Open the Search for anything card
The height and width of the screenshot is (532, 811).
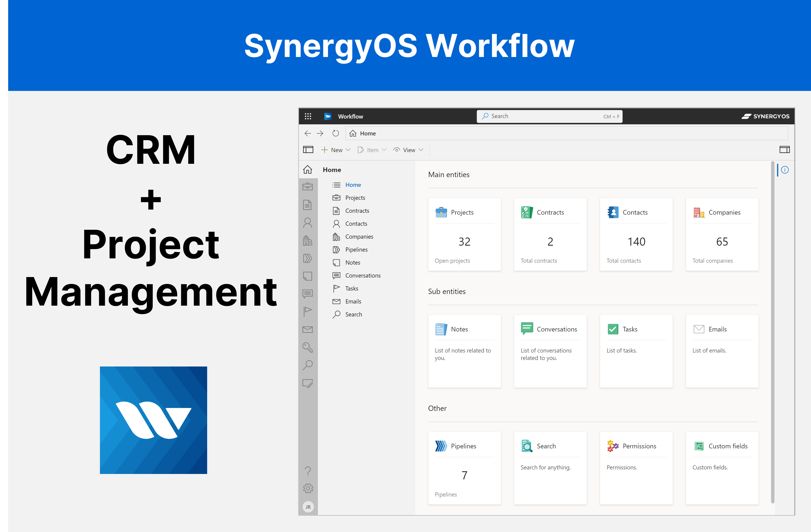click(550, 468)
